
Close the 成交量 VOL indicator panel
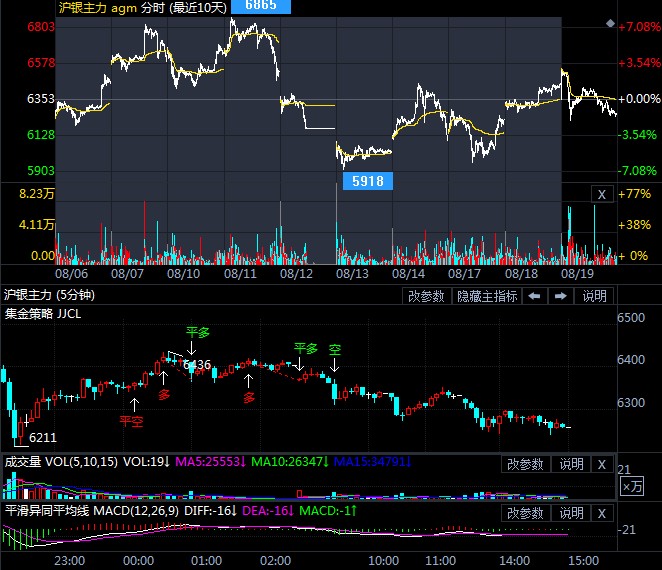tap(602, 464)
